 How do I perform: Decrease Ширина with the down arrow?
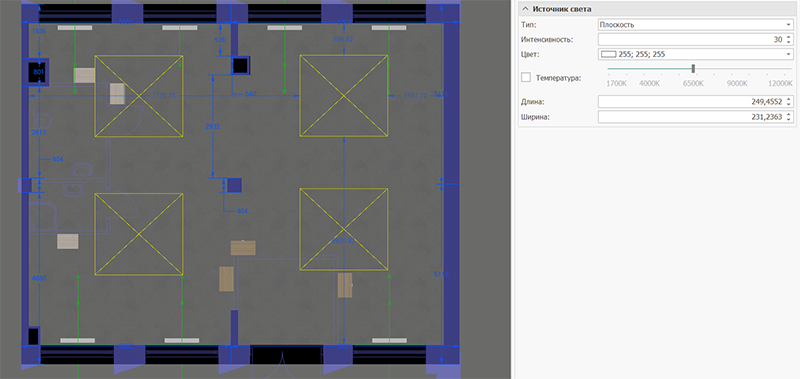[x=789, y=120]
